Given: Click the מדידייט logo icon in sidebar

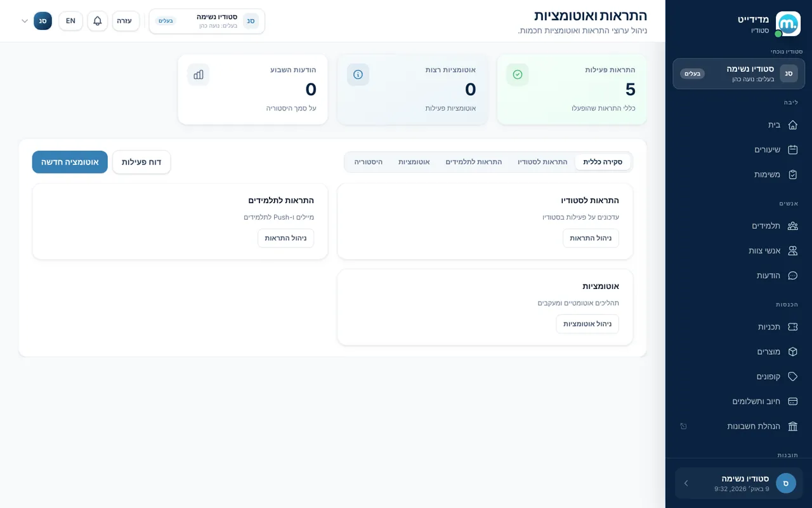Looking at the screenshot, I should (x=789, y=24).
